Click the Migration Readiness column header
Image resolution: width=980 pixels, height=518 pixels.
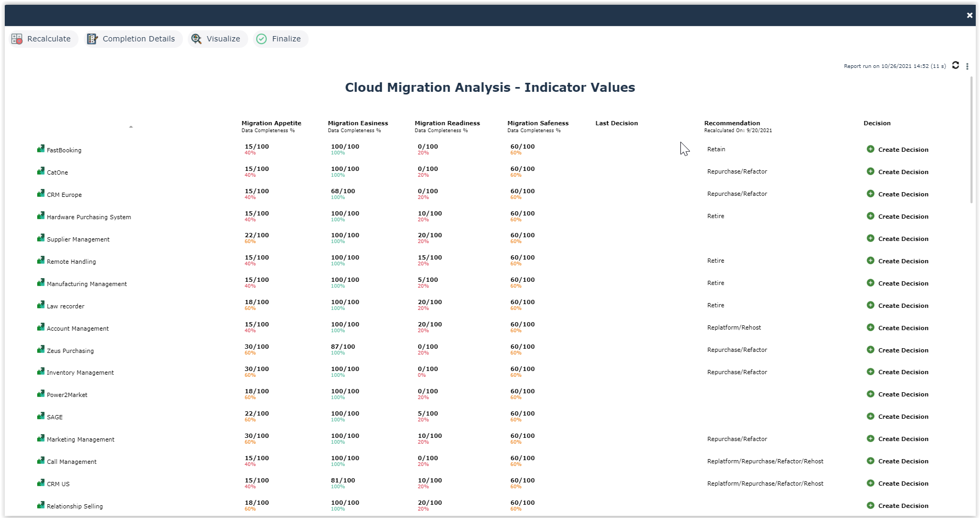448,123
